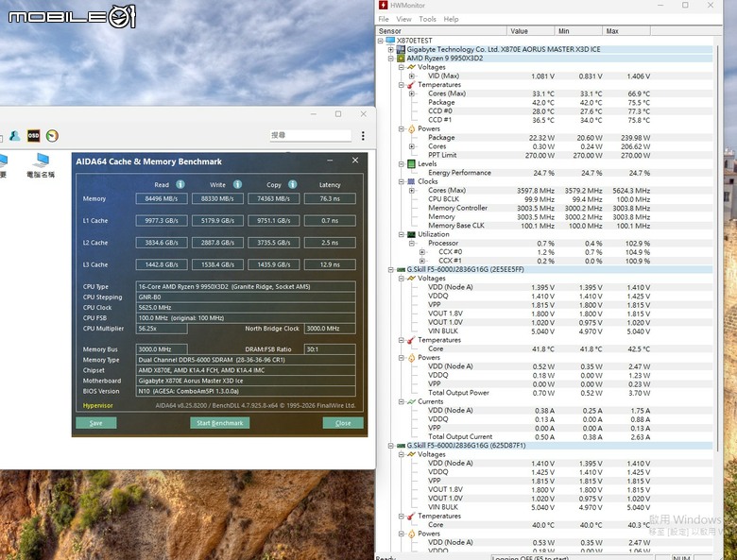Click Start Benchmark in AIDA64
737x560 pixels.
(220, 423)
